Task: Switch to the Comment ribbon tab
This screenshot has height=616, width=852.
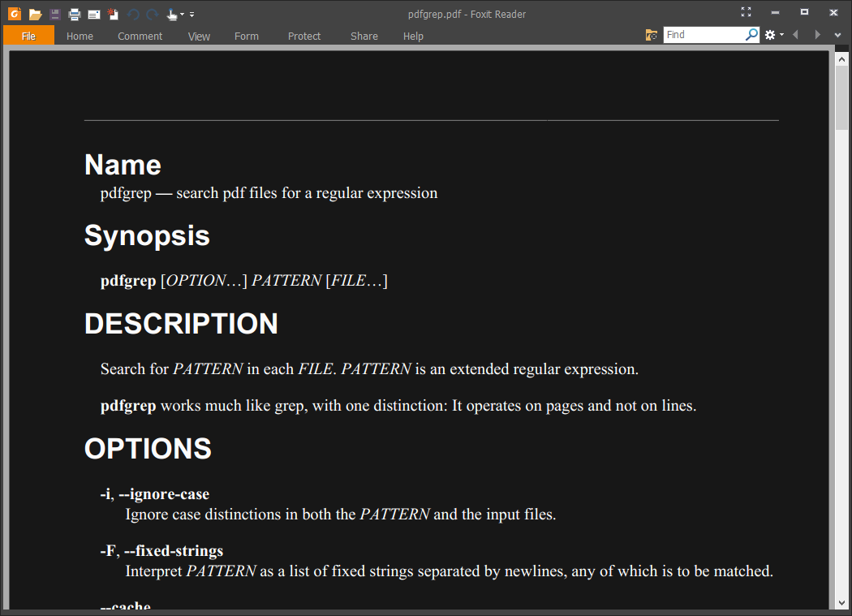Action: click(140, 36)
